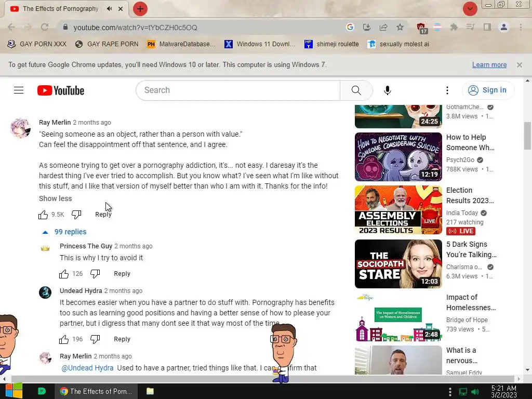Open the YouTube hamburger guide menu

coord(19,90)
